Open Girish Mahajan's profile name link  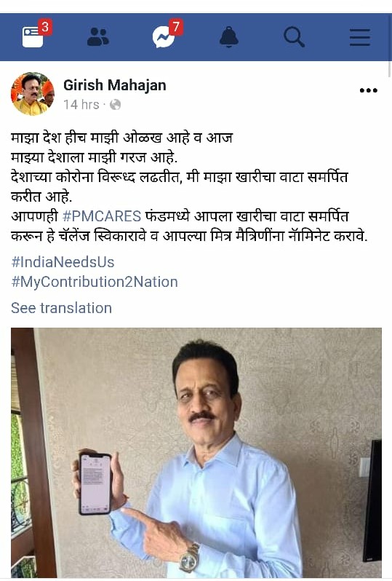coord(115,85)
